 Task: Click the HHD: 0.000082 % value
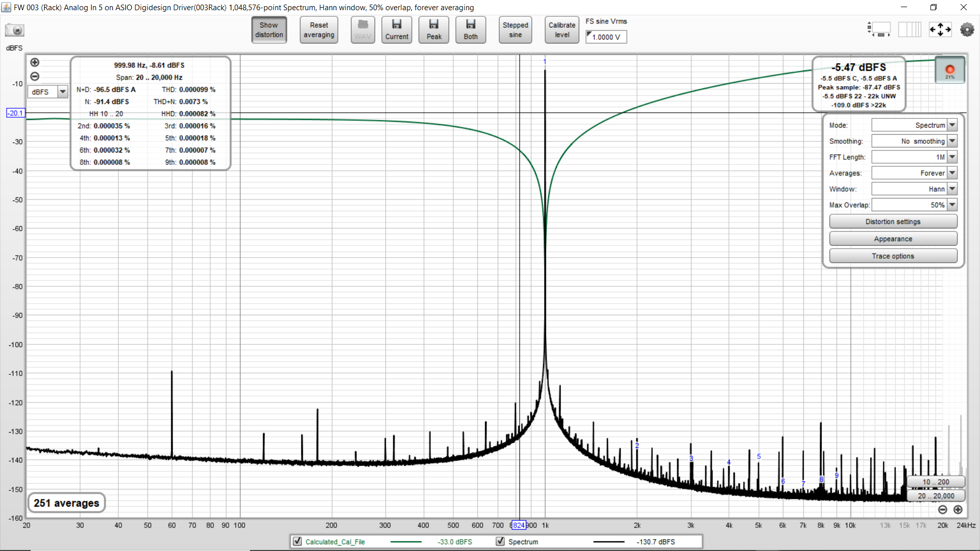[x=188, y=114]
